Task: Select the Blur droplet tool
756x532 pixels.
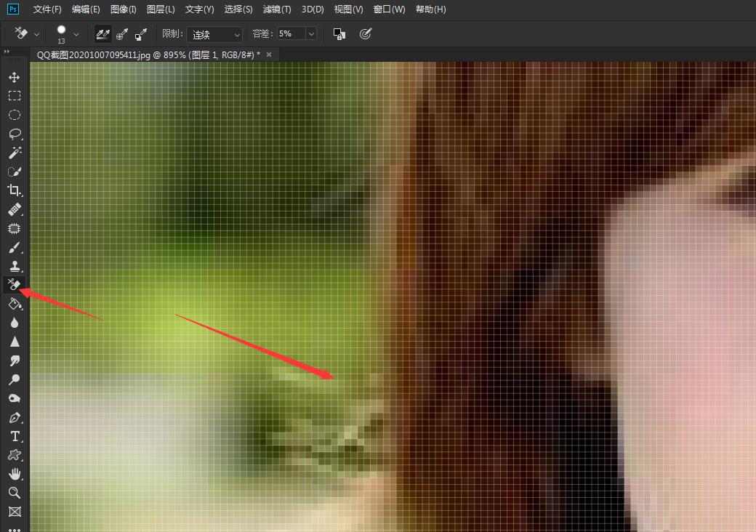Action: coord(15,323)
